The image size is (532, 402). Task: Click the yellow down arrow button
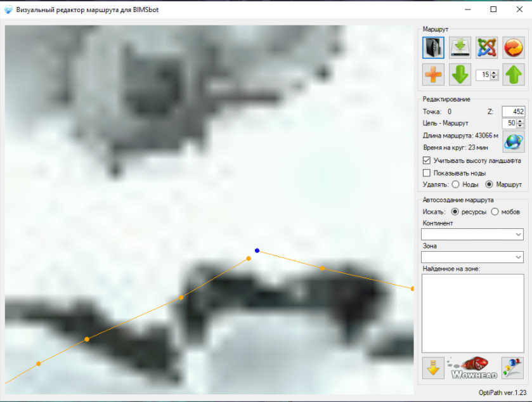(x=433, y=368)
